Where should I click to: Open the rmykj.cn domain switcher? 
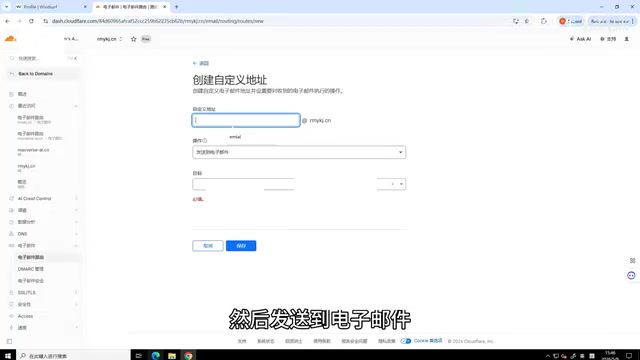pos(109,39)
